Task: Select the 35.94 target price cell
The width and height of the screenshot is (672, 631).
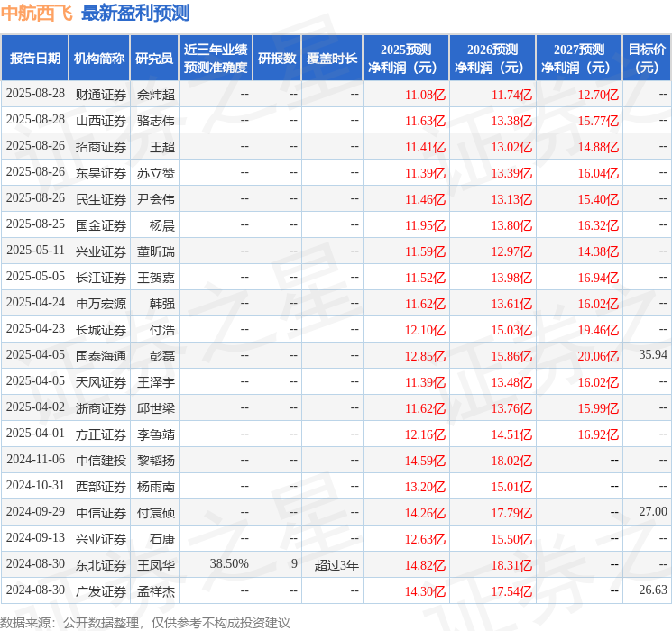Action: 652,355
